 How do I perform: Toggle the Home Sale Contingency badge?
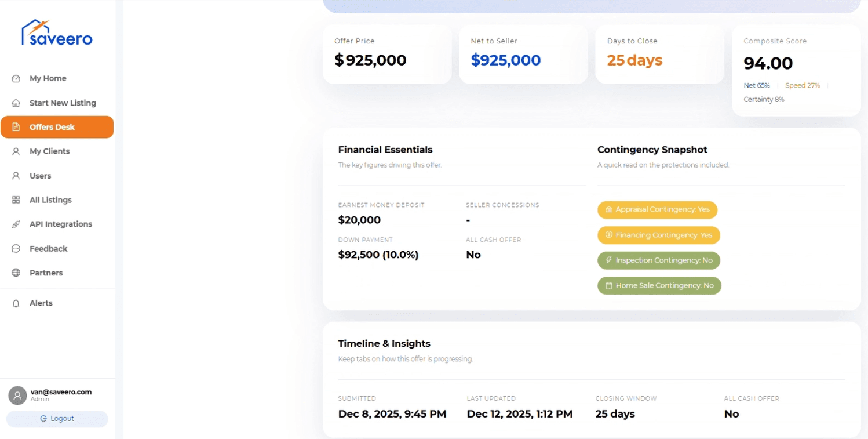[x=659, y=285]
